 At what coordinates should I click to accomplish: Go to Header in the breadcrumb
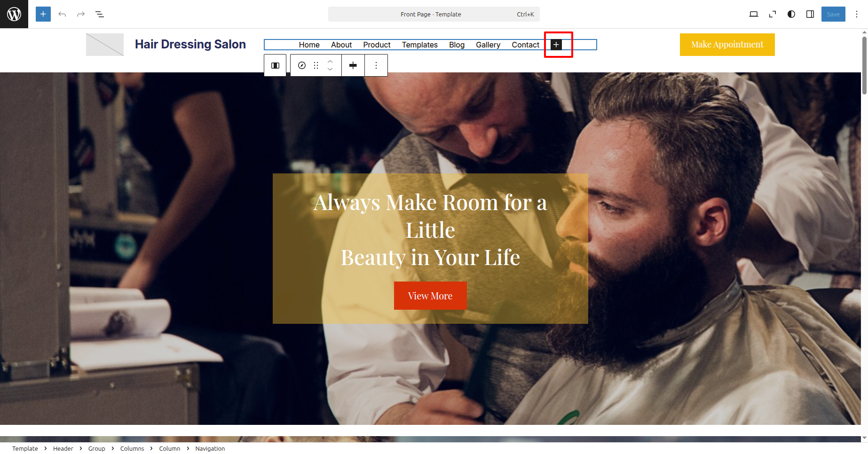pyautogui.click(x=63, y=448)
